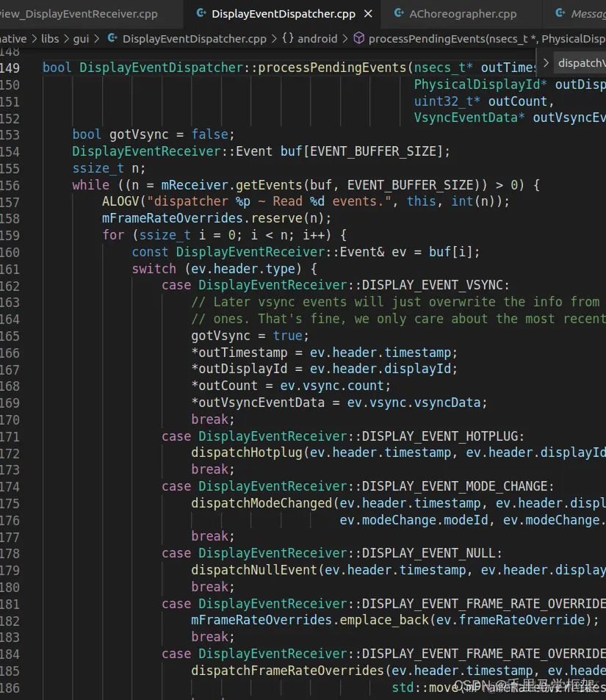Click 'processPendingEvents' in the function definition
This screenshot has height=700, width=606.
tap(332, 68)
